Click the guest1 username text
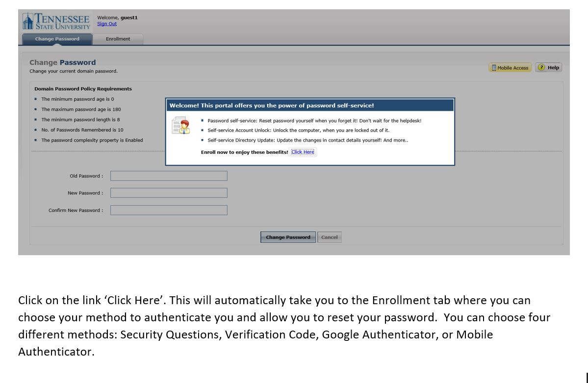Image resolution: width=588 pixels, height=383 pixels. 129,18
